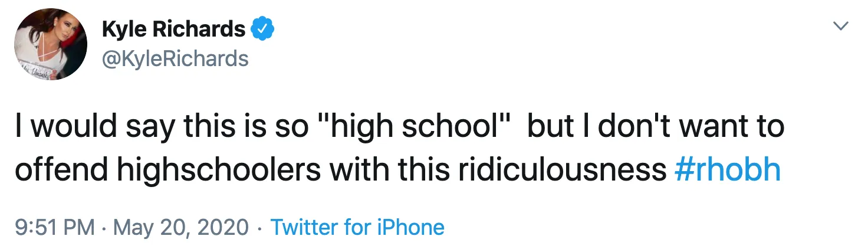Open the Kyle Richards display name link
Image resolution: width=868 pixels, height=249 pixels.
[173, 29]
